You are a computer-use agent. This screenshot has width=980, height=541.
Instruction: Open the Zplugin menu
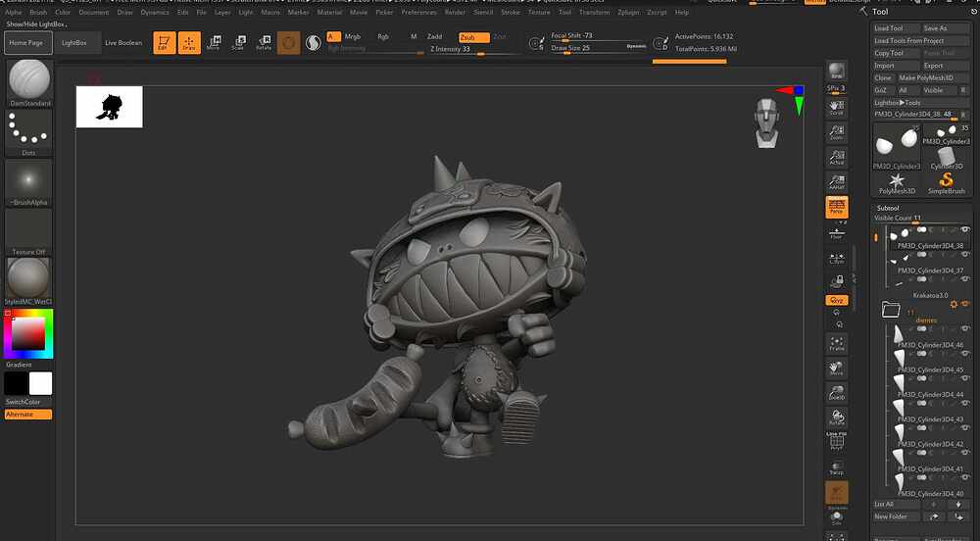coord(628,12)
